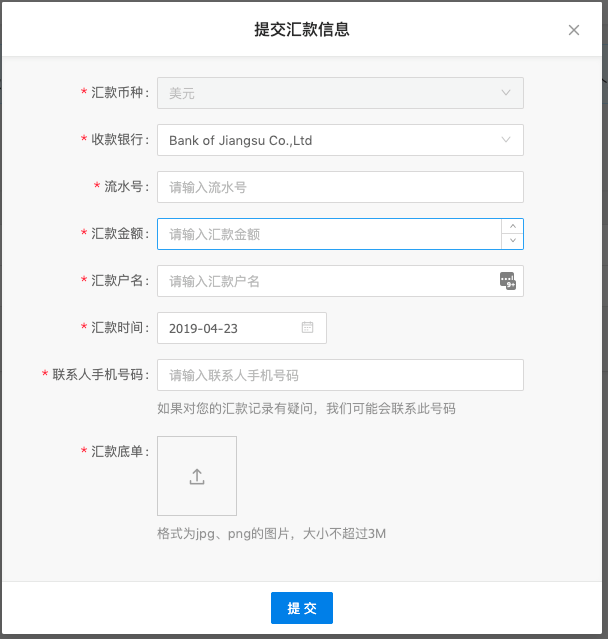The image size is (608, 639).
Task: Click the password manager icon in 汇款户名
Action: (x=508, y=281)
